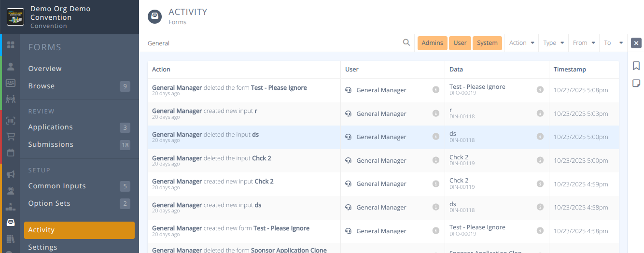Click Submissions count badge '18'
Image resolution: width=644 pixels, height=253 pixels.
125,145
